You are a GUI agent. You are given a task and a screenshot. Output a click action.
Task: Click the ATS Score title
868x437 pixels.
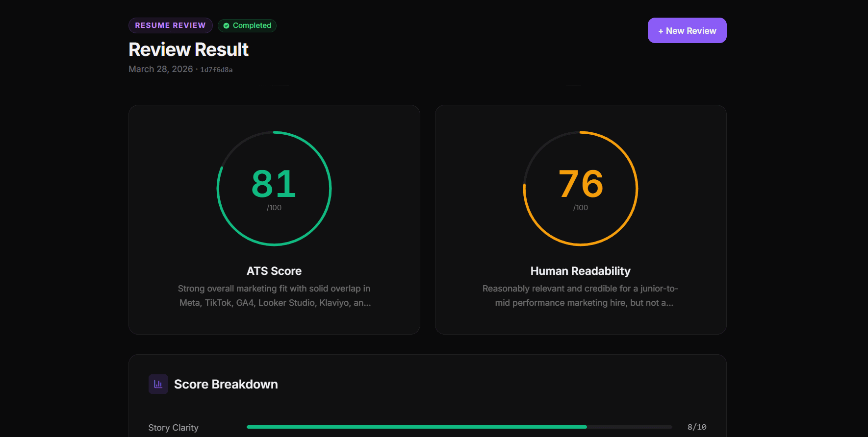tap(274, 271)
